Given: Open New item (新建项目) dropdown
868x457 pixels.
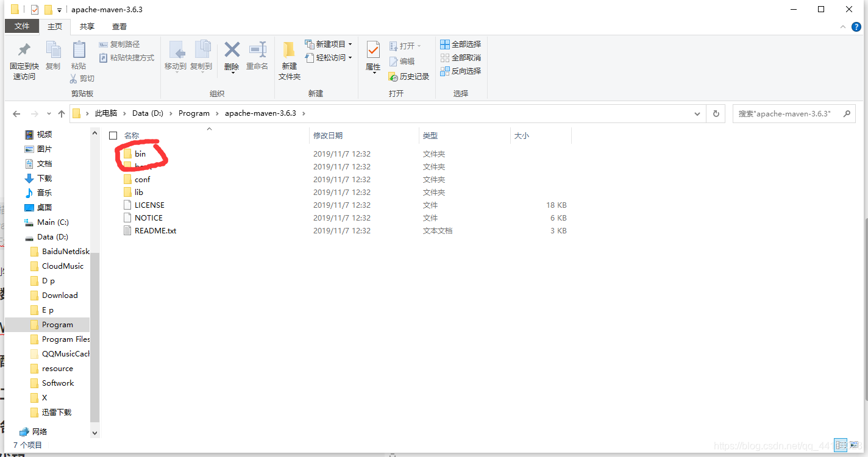Looking at the screenshot, I should [329, 44].
